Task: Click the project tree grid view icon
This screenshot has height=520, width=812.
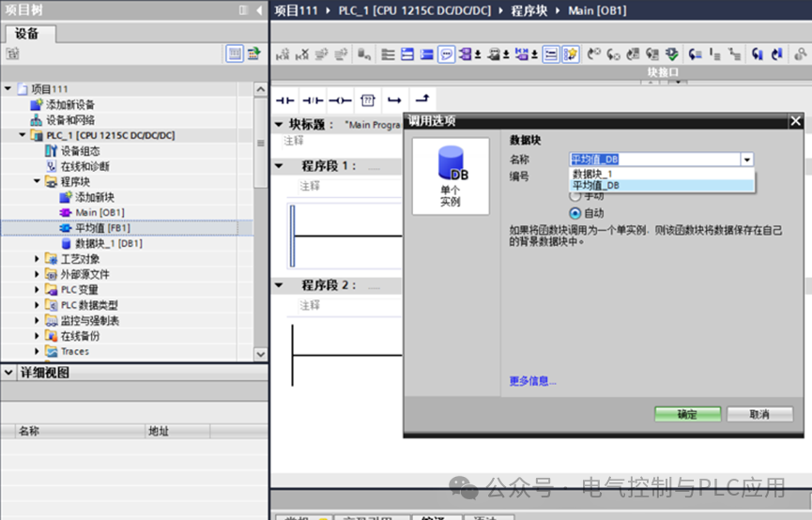Action: [235, 54]
